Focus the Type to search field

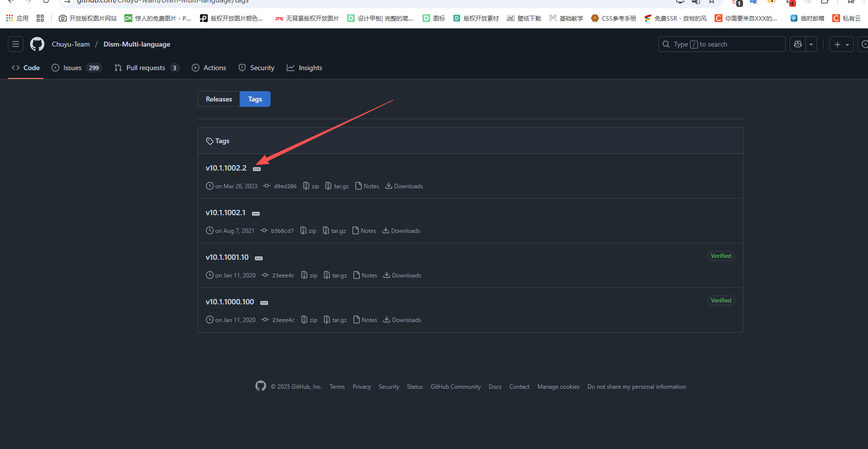(x=721, y=44)
